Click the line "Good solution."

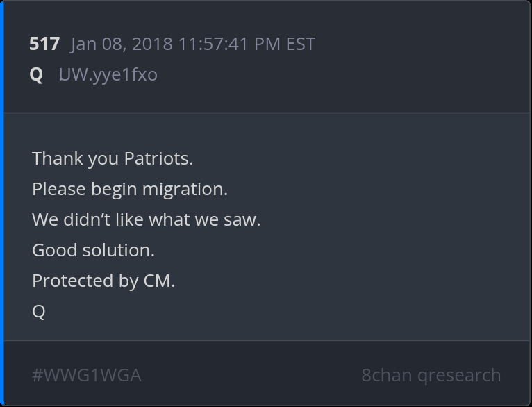93,250
